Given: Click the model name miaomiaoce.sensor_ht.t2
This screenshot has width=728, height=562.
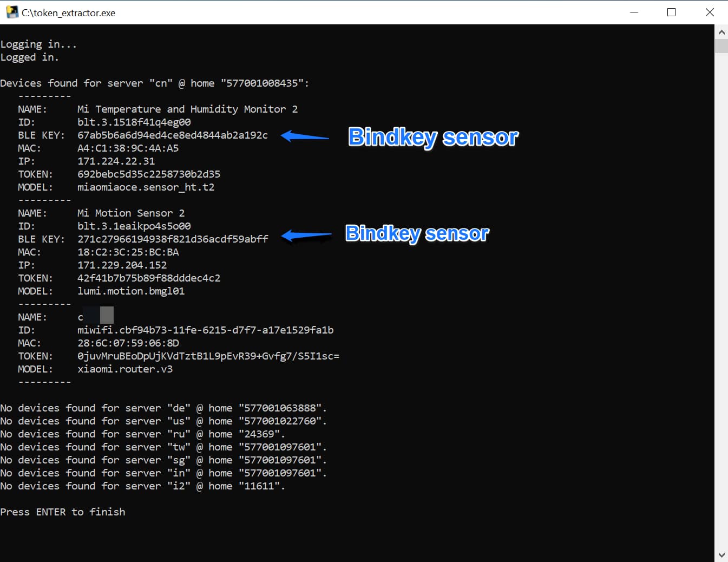Looking at the screenshot, I should 146,187.
